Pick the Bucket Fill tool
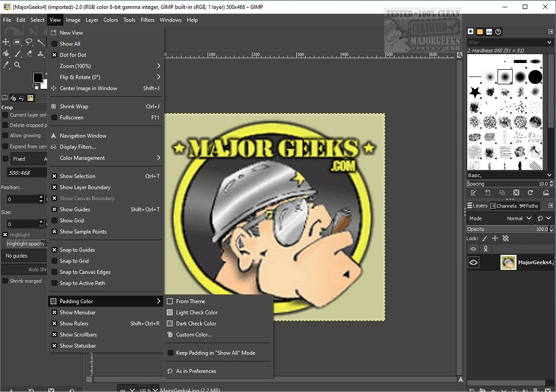 tap(6, 54)
